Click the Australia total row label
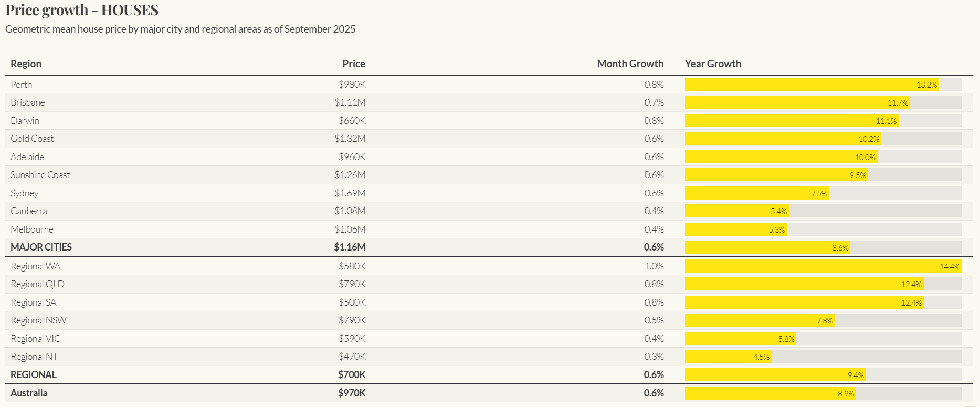This screenshot has width=980, height=407. [x=29, y=393]
